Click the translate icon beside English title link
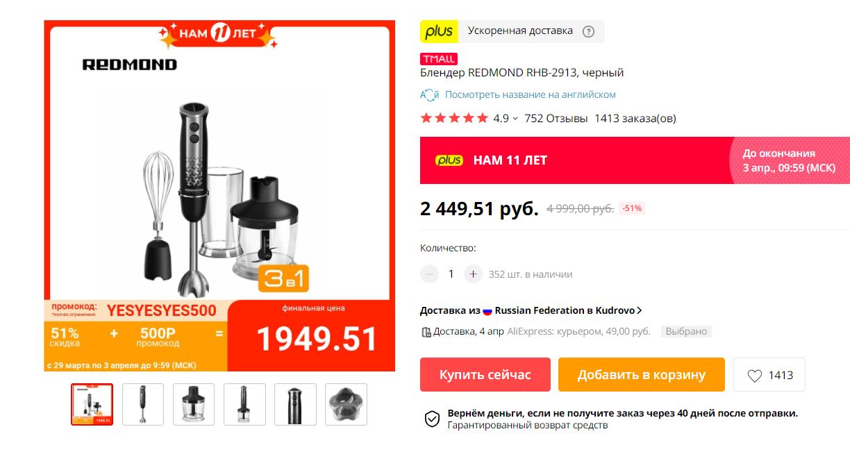The height and width of the screenshot is (461, 868). click(x=430, y=94)
